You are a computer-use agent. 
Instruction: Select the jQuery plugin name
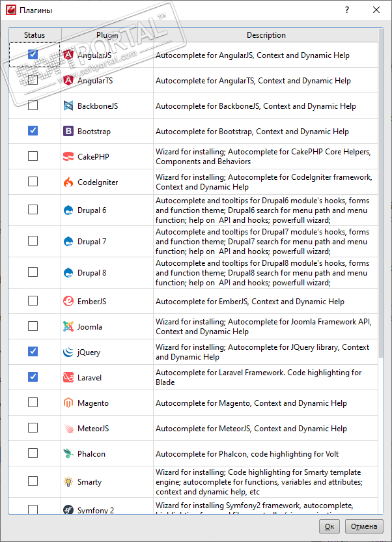[x=89, y=352]
